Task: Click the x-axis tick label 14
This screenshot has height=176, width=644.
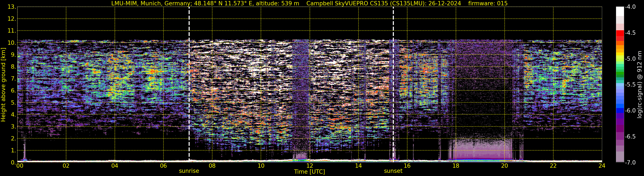Action: (358, 166)
